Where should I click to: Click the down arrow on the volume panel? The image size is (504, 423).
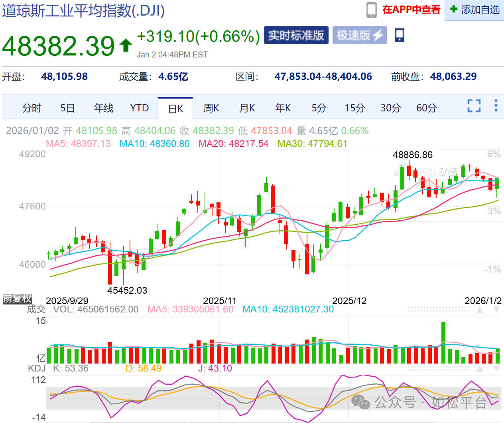(496, 310)
